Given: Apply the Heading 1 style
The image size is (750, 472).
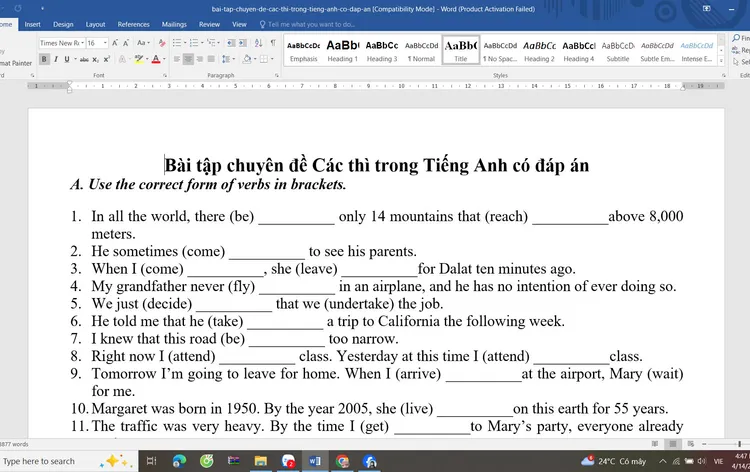Looking at the screenshot, I should click(342, 50).
